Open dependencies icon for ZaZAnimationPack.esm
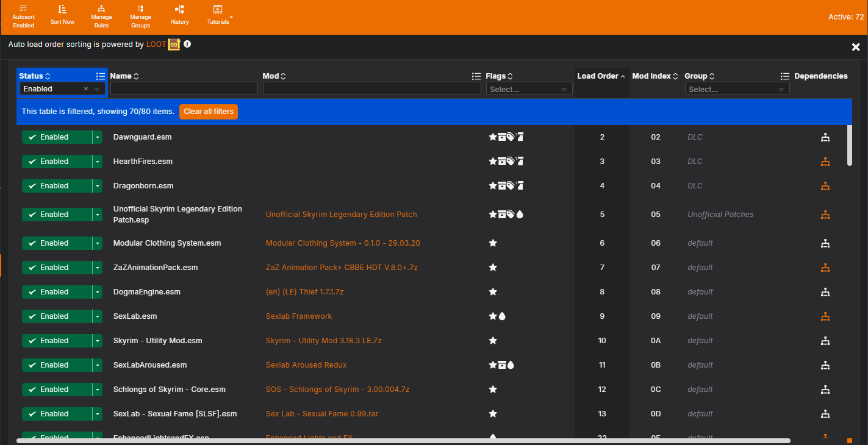Viewport: 868px width, 445px height. point(825,268)
